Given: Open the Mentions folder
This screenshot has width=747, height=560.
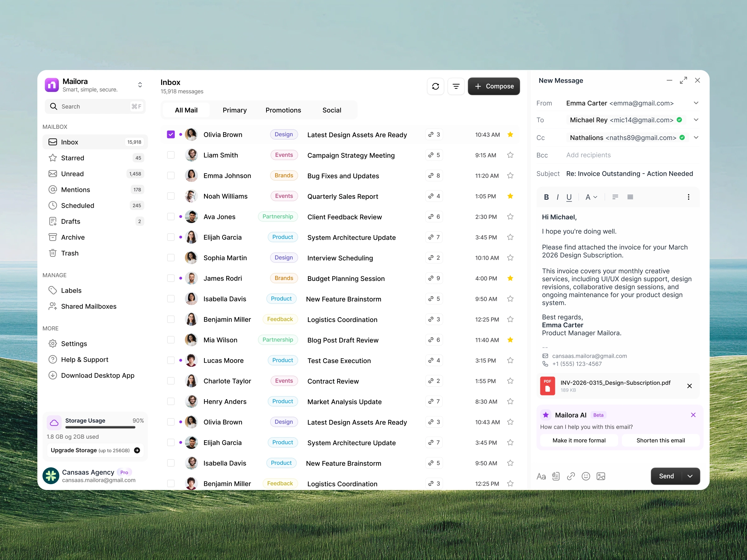Looking at the screenshot, I should (95, 190).
